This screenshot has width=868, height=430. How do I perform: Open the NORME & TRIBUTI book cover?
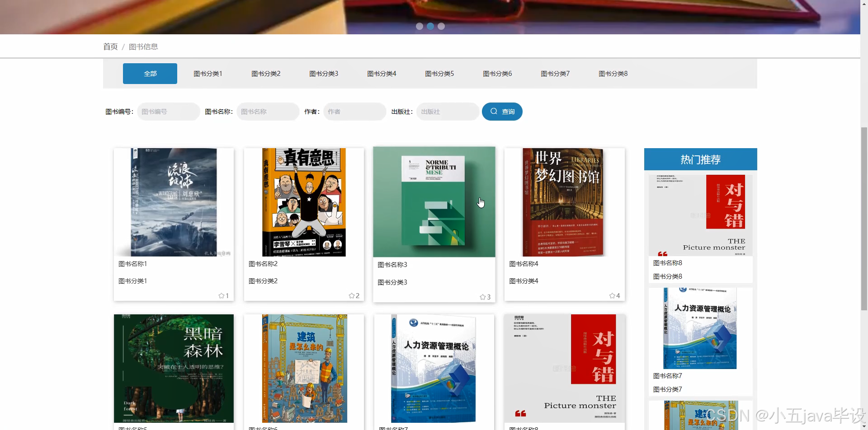coord(434,202)
